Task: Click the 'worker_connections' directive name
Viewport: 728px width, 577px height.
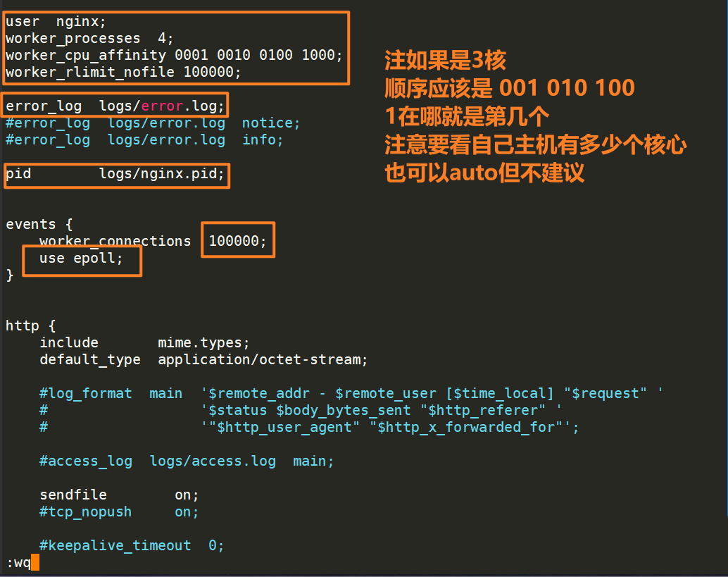Action: [115, 241]
